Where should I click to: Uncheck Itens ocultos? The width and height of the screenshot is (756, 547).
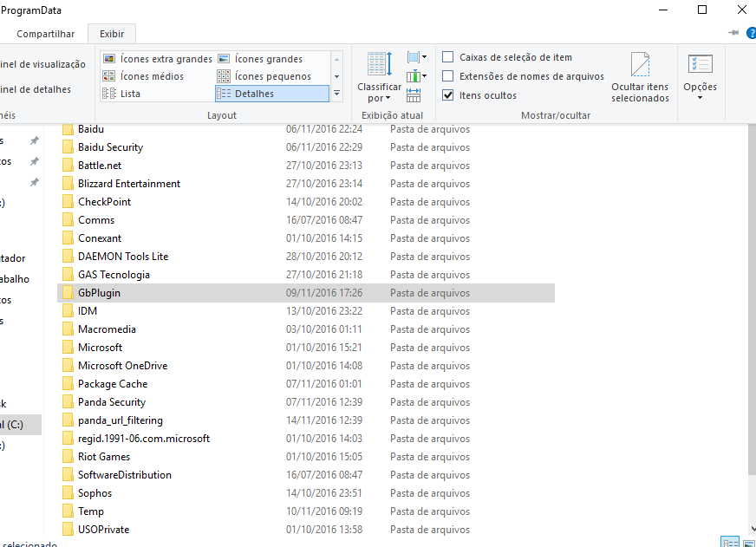pos(448,95)
